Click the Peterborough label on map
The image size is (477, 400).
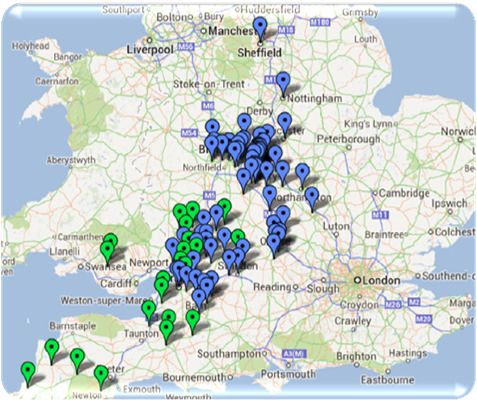point(348,139)
